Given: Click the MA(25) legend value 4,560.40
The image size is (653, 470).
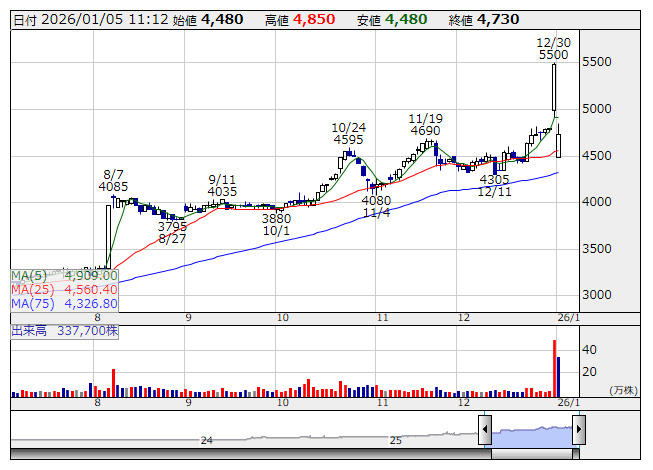Looking at the screenshot, I should click(91, 290).
